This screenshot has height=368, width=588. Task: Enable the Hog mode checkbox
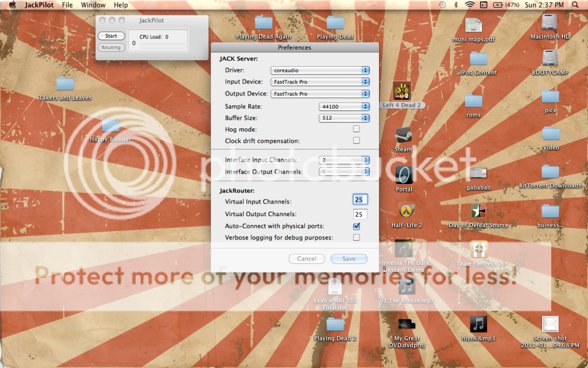coord(357,129)
